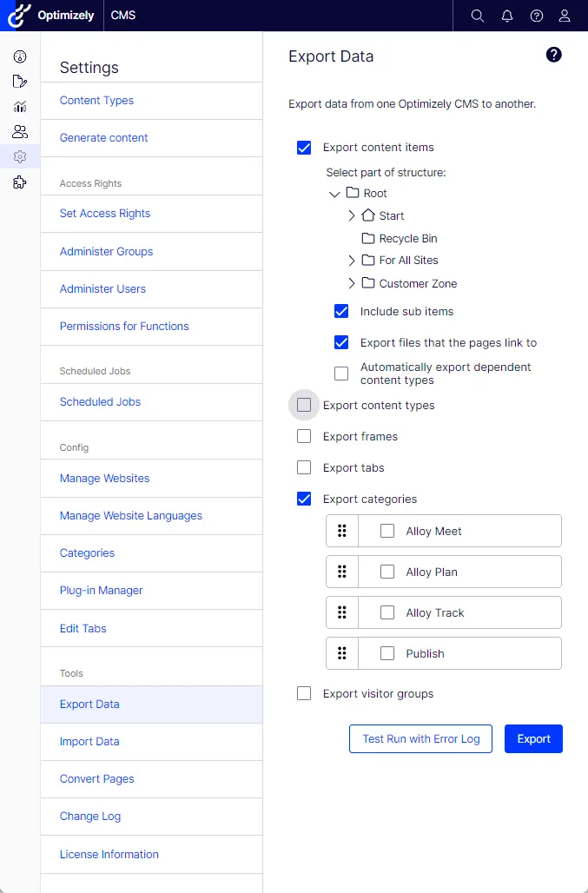Grab the Publish category drag handle

coord(342,653)
